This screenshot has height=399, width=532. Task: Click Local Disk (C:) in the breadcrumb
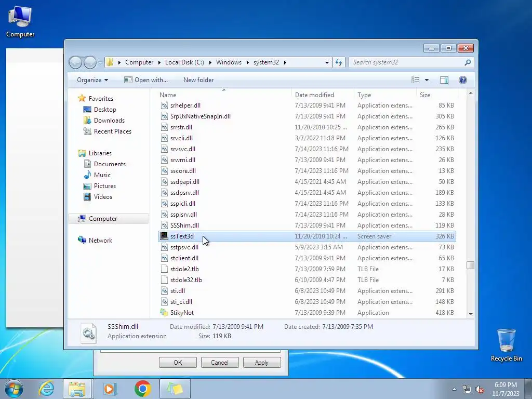pyautogui.click(x=184, y=62)
